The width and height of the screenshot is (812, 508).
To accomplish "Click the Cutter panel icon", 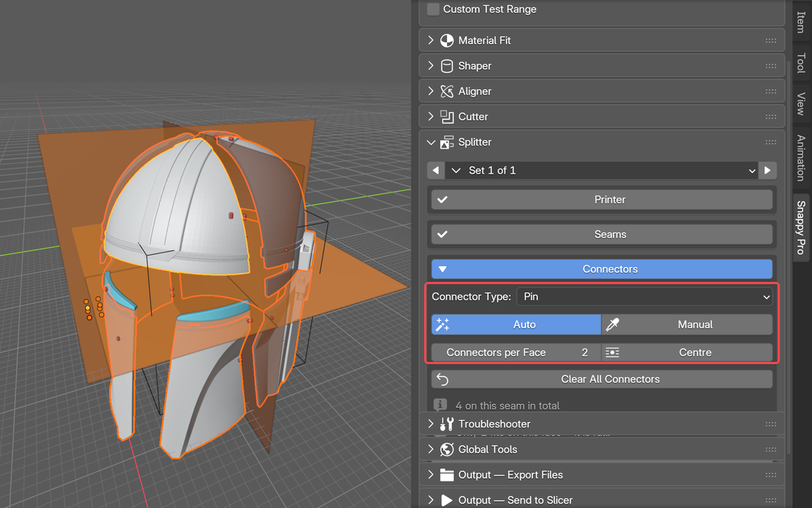I will (x=446, y=117).
